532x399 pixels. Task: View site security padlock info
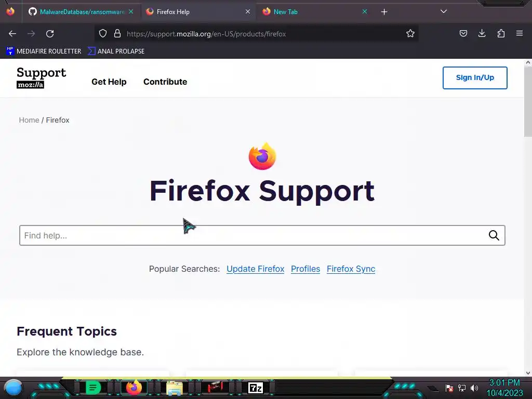click(x=117, y=34)
